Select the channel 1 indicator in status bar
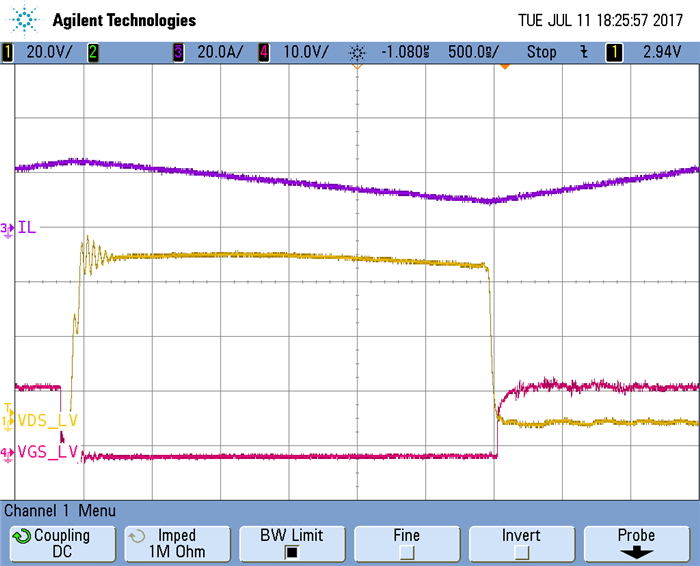Viewport: 700px width, 566px height. point(8,51)
